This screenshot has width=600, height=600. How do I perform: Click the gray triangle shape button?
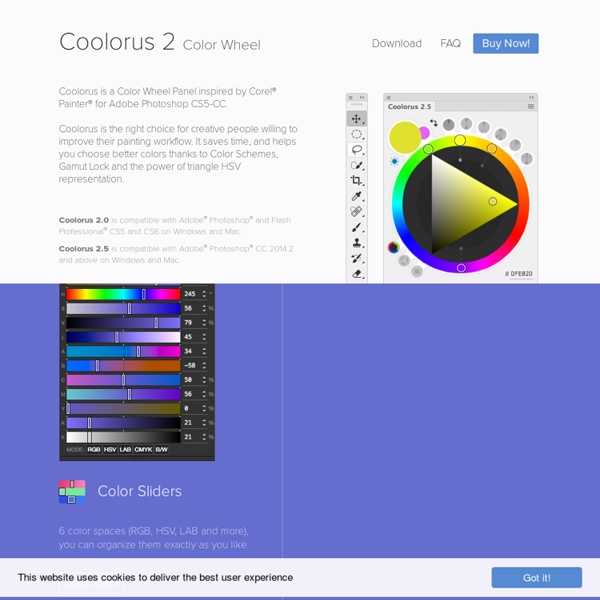(x=404, y=261)
